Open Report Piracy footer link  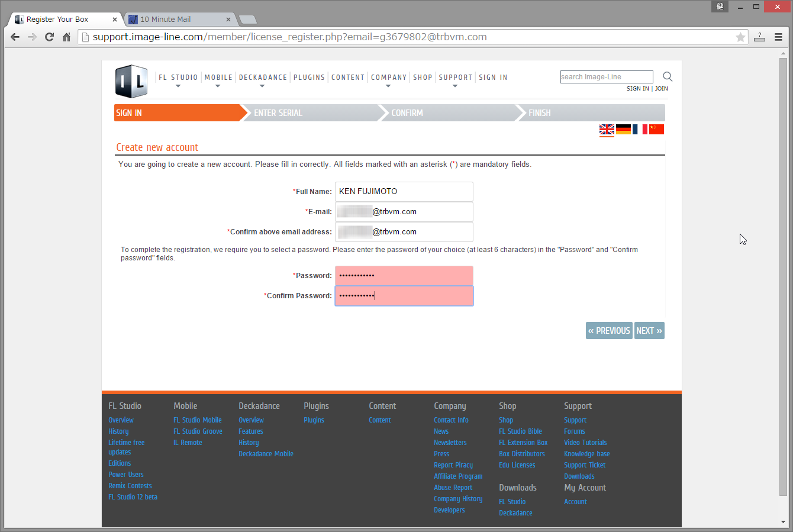[x=453, y=465]
